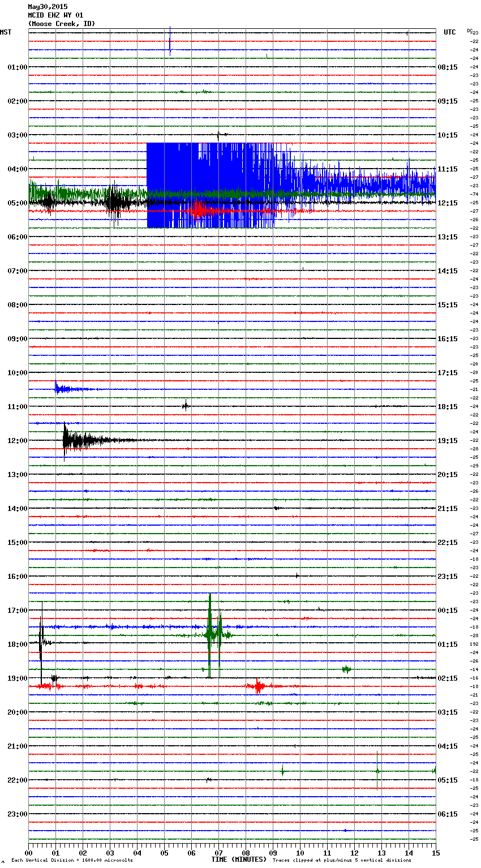This screenshot has height=868, width=481.
Task: Click the 06:15 UTC time label
Action: (448, 814)
